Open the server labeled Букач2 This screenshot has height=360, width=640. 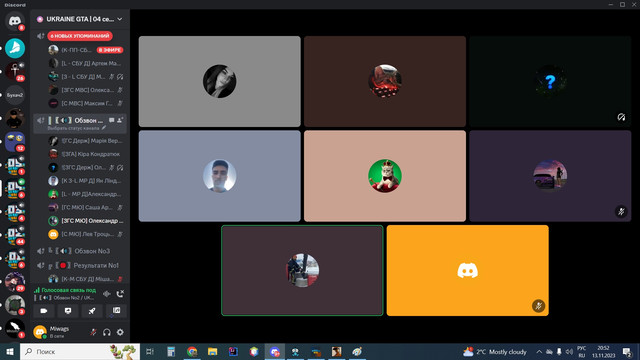(15, 95)
